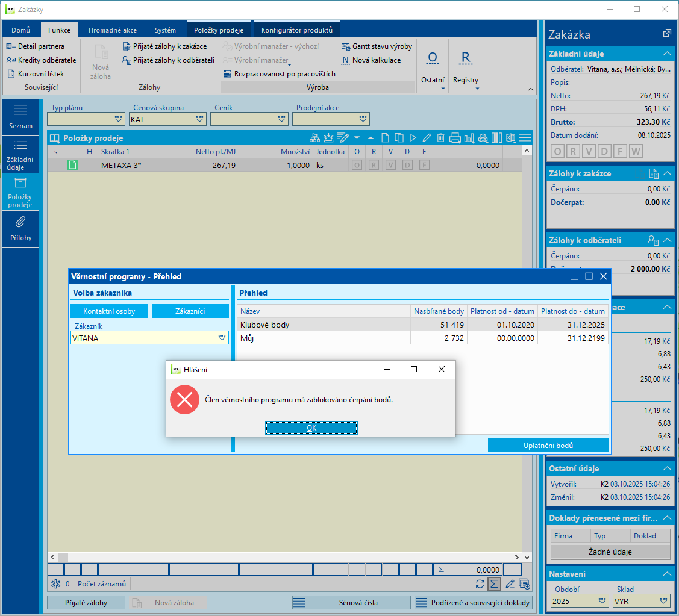Viewport: 679px width, 616px height.
Task: Open the Období 2025 dropdown
Action: pos(602,601)
